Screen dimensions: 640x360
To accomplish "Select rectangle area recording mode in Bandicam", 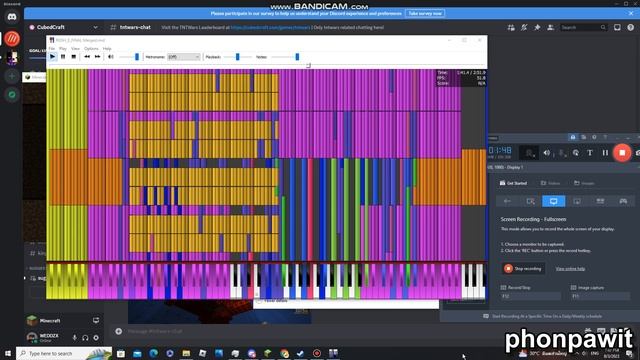I will 530,201.
